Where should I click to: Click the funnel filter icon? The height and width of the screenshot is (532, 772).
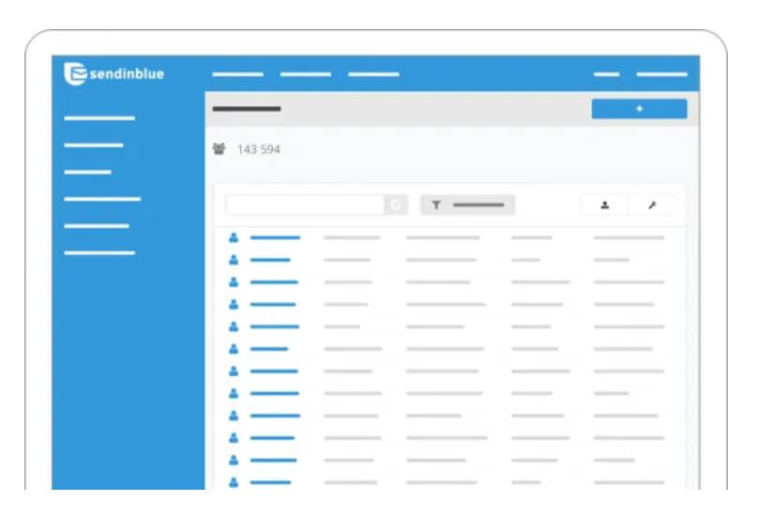pyautogui.click(x=436, y=205)
